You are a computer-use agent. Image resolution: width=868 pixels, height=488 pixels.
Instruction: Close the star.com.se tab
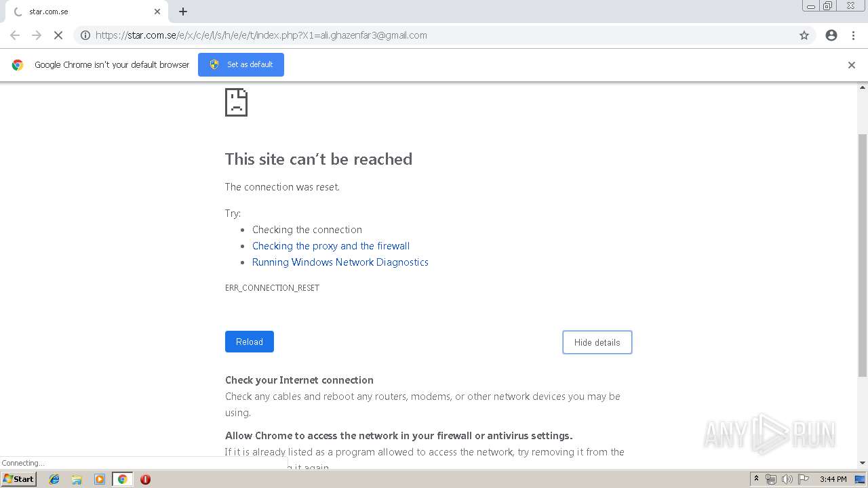pyautogui.click(x=157, y=12)
